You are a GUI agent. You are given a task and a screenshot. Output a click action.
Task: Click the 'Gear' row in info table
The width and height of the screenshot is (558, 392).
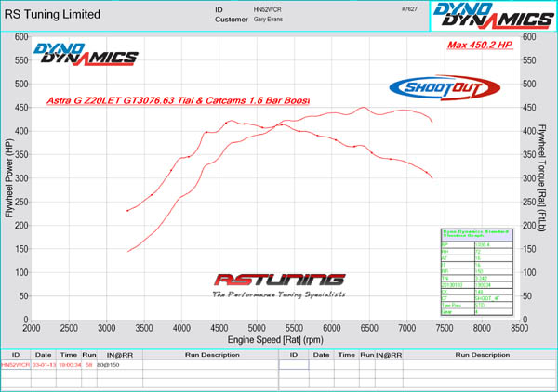[477, 312]
